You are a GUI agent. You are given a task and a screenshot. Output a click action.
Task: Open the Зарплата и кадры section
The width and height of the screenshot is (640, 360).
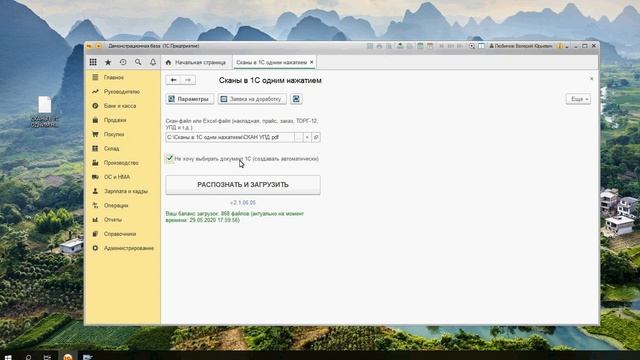tap(126, 191)
